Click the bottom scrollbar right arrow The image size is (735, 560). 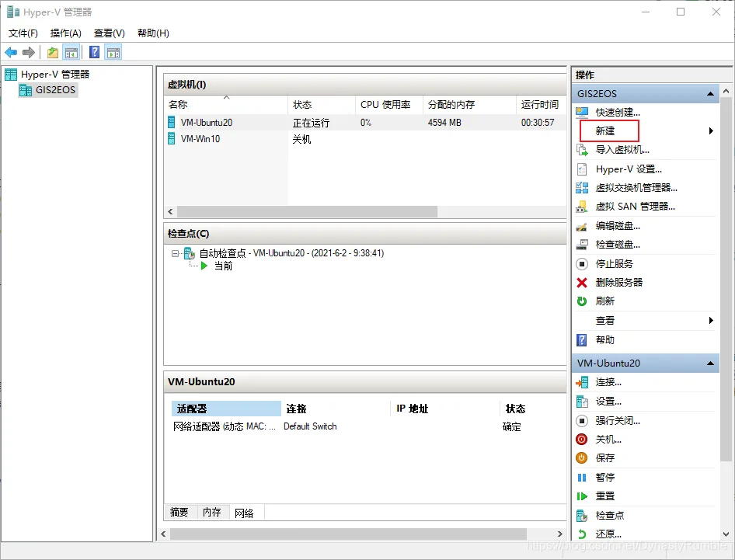point(559,534)
